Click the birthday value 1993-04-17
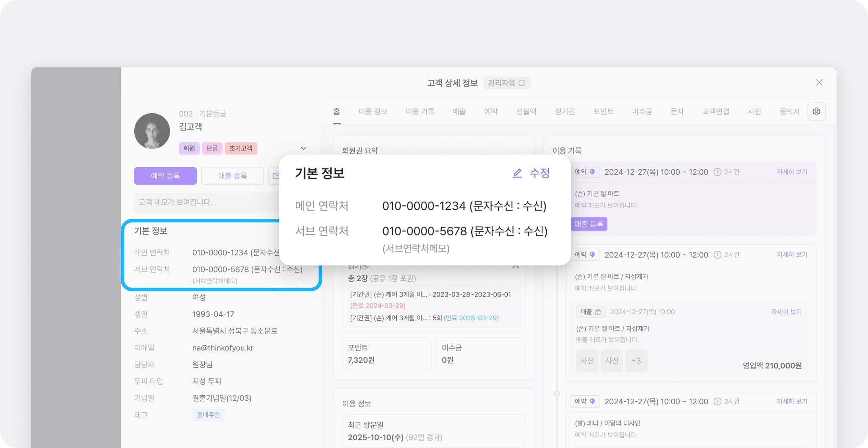 213,314
